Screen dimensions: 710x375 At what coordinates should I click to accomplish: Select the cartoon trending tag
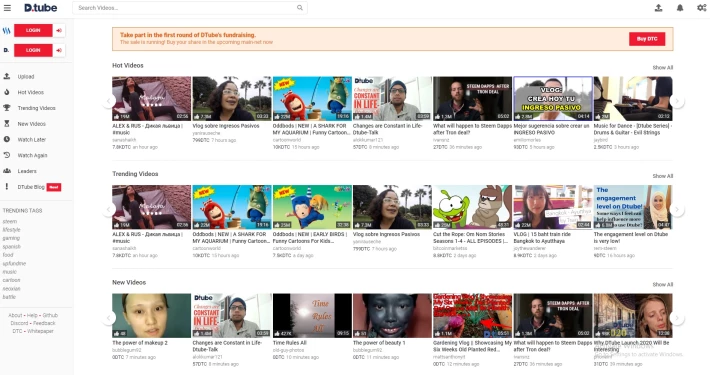pyautogui.click(x=11, y=280)
